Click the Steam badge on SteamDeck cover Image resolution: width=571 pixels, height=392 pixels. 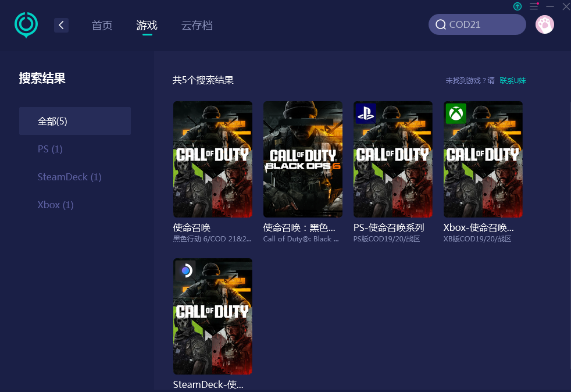pyautogui.click(x=185, y=270)
